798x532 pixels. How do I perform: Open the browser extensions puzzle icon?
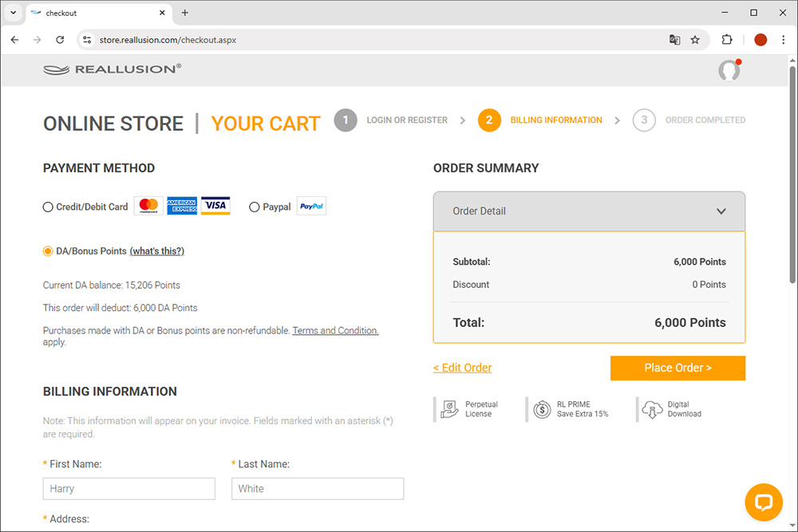727,40
